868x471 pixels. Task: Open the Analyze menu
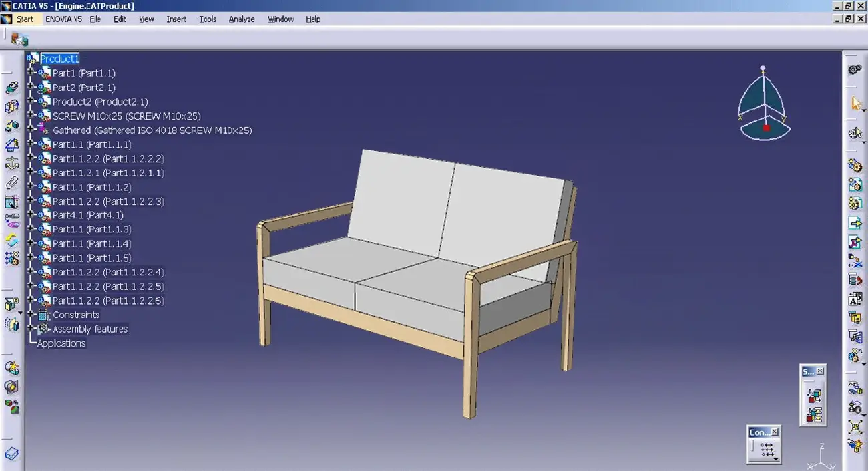click(242, 19)
